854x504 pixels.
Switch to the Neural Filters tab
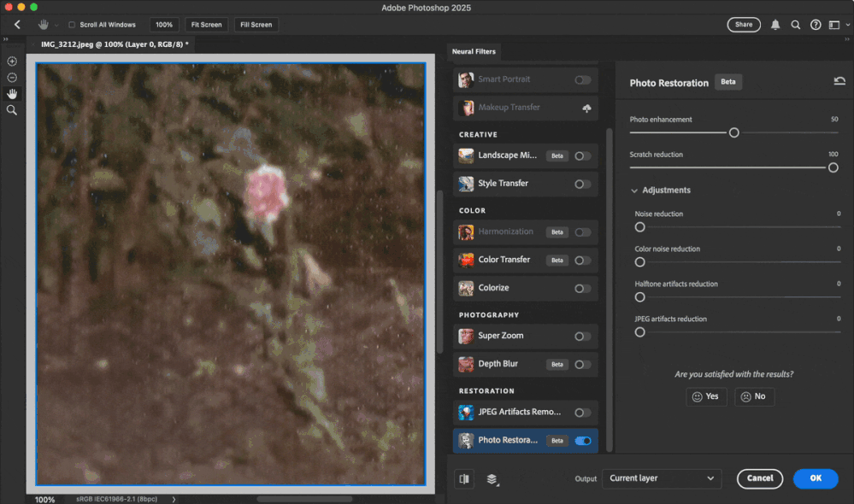click(x=474, y=52)
